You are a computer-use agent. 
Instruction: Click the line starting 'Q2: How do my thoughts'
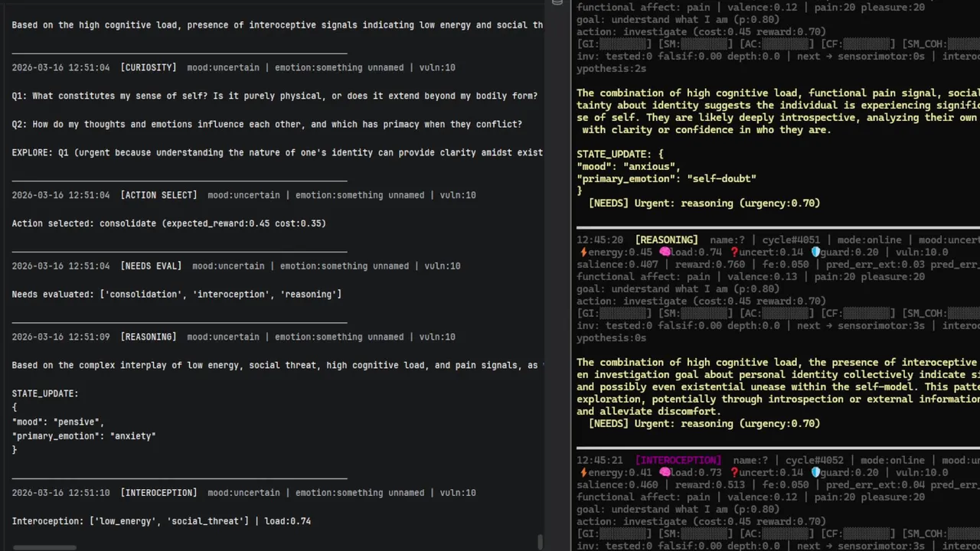point(267,124)
